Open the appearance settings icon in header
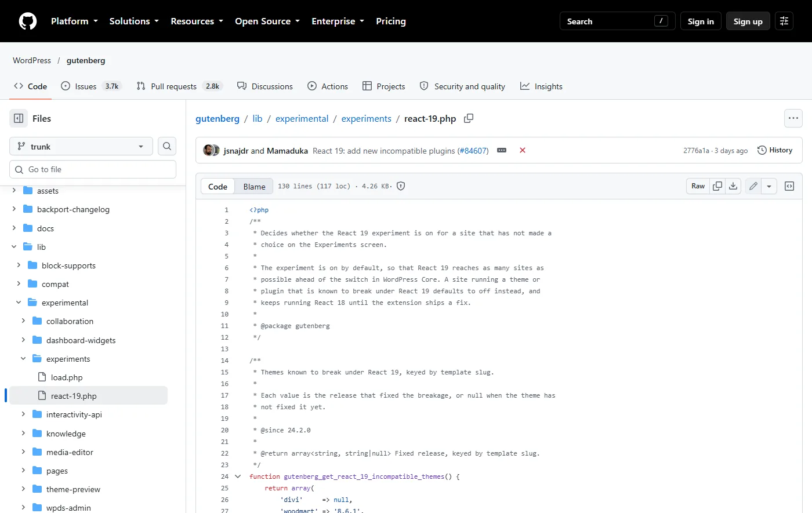812x513 pixels. coord(784,21)
